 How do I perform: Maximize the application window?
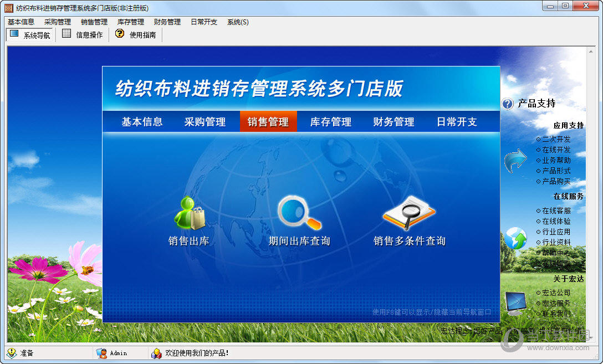click(565, 6)
